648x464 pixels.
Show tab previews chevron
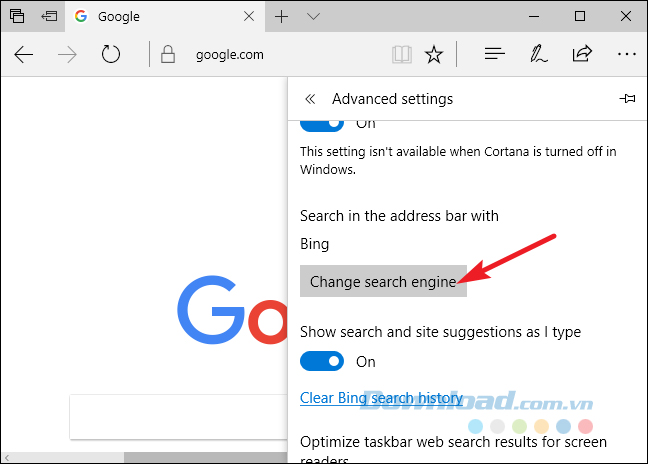coord(314,17)
